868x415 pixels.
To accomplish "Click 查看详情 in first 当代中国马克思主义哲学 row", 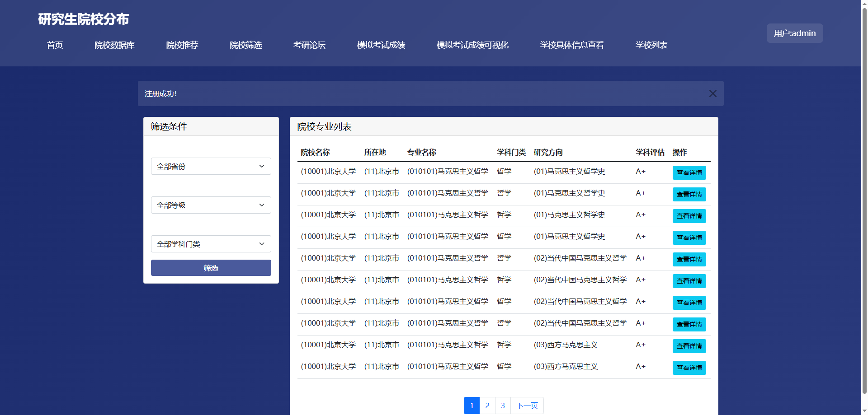I will pos(689,259).
